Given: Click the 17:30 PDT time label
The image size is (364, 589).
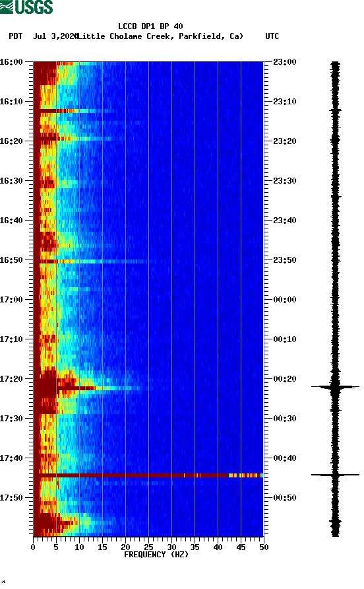Looking at the screenshot, I should point(11,419).
